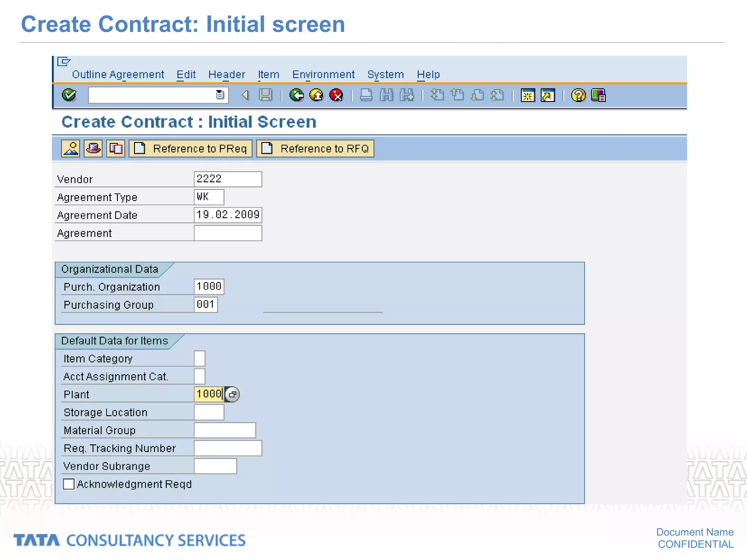Click the red hat icon button
The width and height of the screenshot is (747, 560).
(x=93, y=148)
